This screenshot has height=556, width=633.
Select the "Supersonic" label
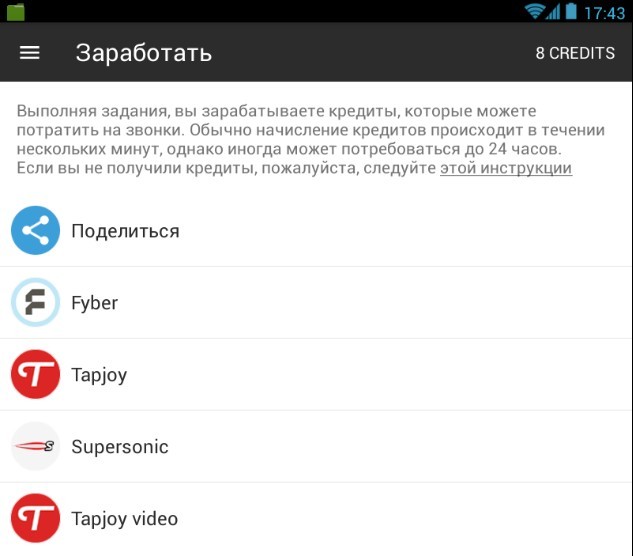pos(120,447)
